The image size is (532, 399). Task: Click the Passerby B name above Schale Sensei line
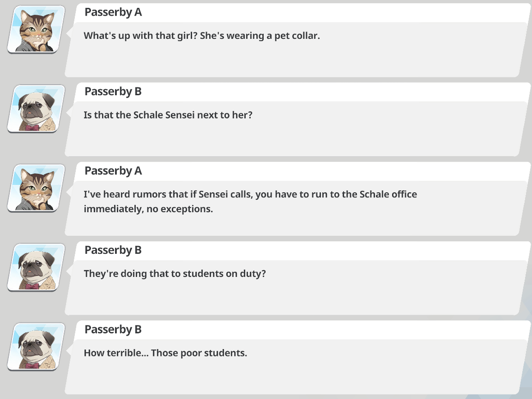coord(113,92)
